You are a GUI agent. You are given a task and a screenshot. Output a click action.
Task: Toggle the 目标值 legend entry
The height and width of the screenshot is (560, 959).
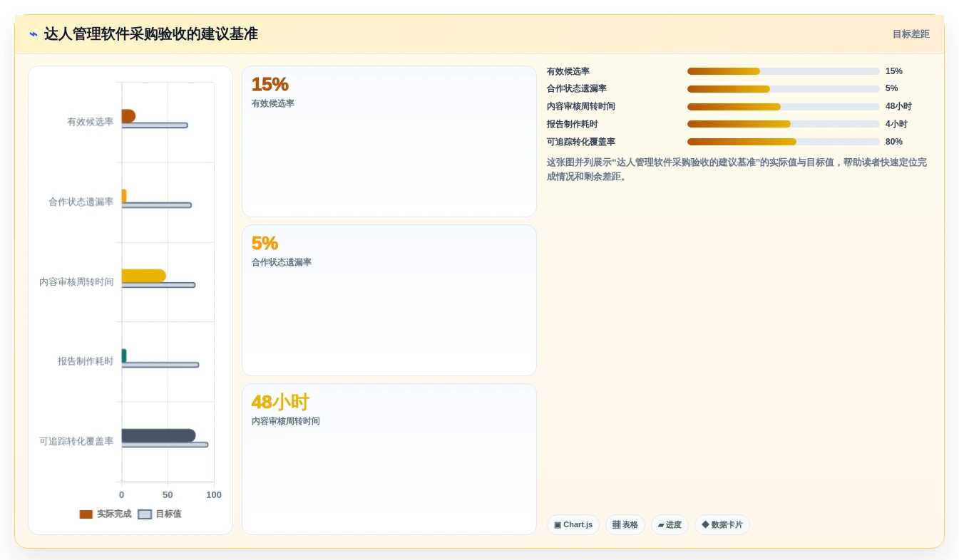coord(160,514)
